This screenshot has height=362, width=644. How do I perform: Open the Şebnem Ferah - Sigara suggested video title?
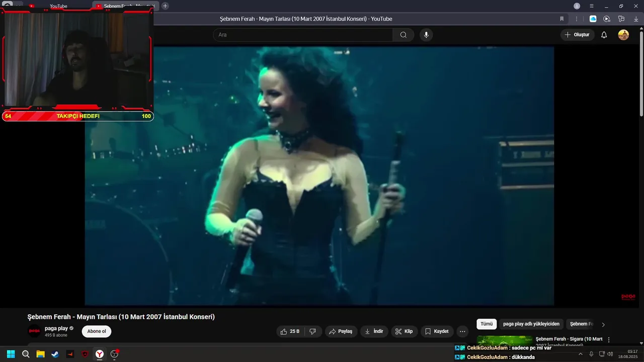(x=569, y=341)
